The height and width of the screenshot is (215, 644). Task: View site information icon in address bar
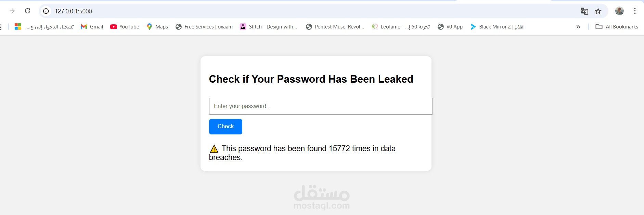click(46, 11)
